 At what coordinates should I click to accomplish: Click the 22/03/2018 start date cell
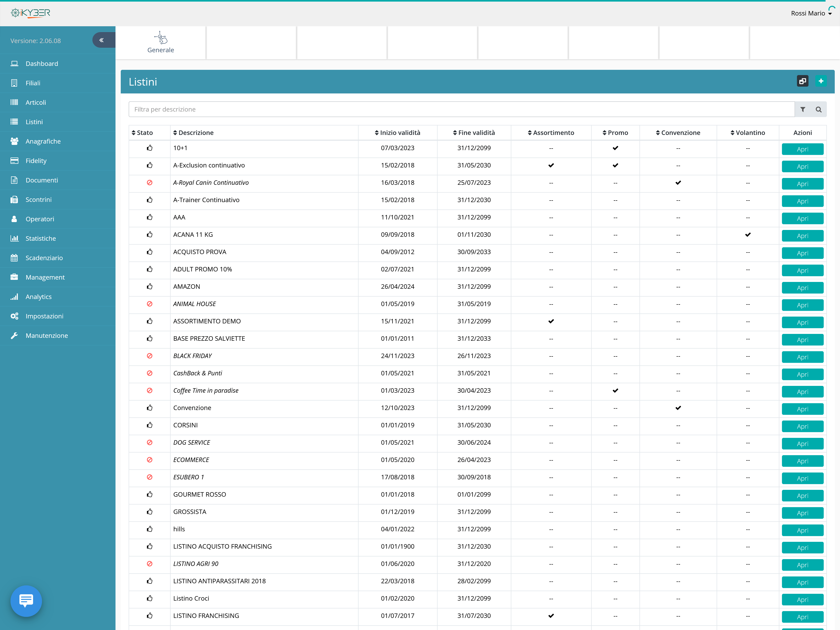pyautogui.click(x=398, y=581)
